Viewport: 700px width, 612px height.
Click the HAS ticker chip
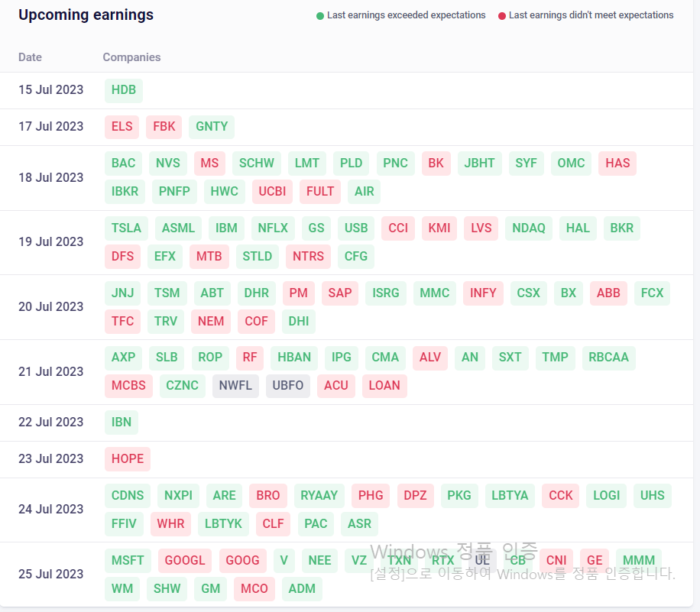click(x=617, y=164)
